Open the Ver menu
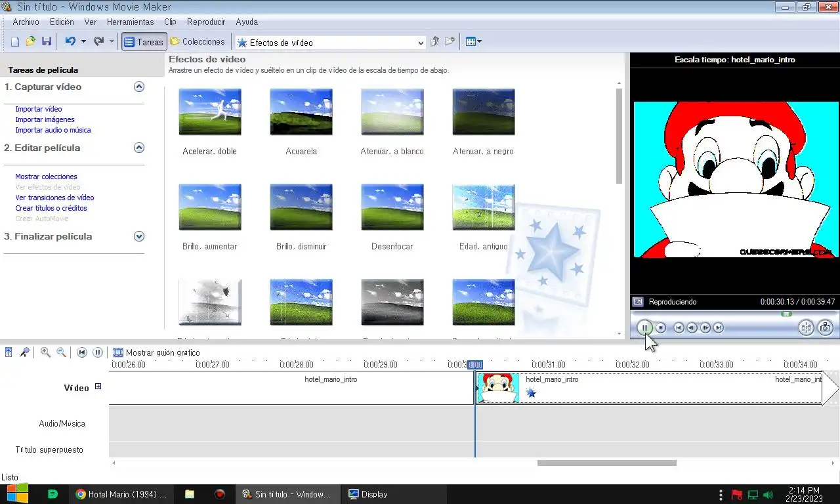Screen dimensions: 840x504 (91, 22)
